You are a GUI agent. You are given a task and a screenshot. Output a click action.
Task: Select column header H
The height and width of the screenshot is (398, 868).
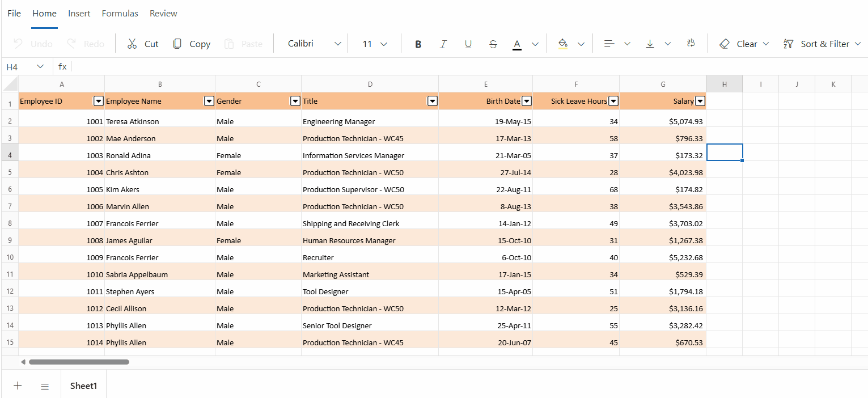(x=724, y=84)
